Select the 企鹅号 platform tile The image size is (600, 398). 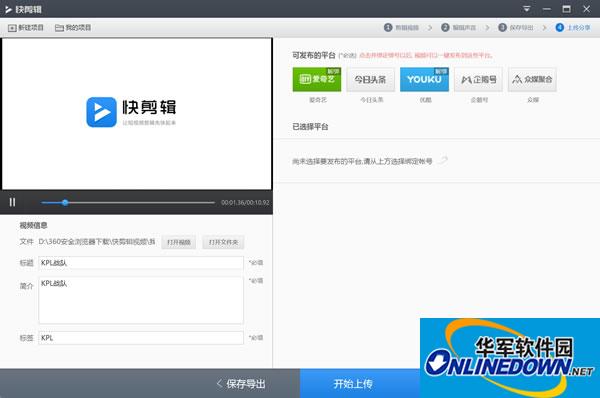point(478,79)
